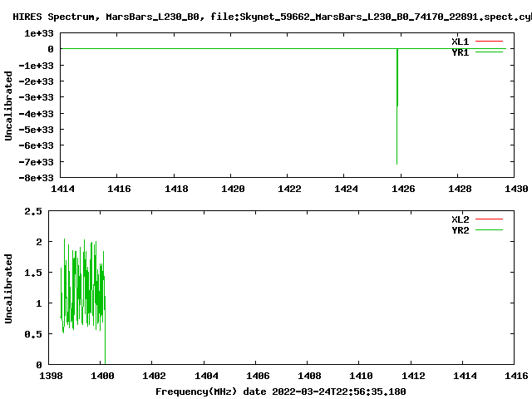Viewport: 532px width, 399px height.
Task: Click the 1e+33 y-axis label in top plot
Action: 39,33
